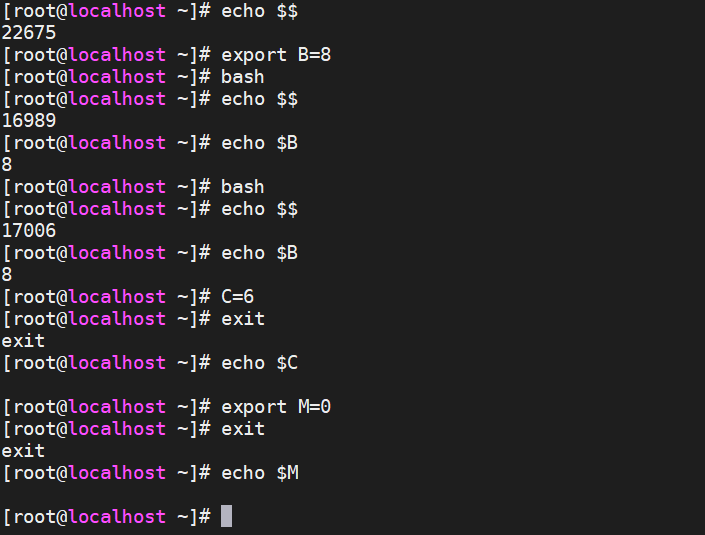
Task: Click the first echo $B command
Action: (x=259, y=143)
